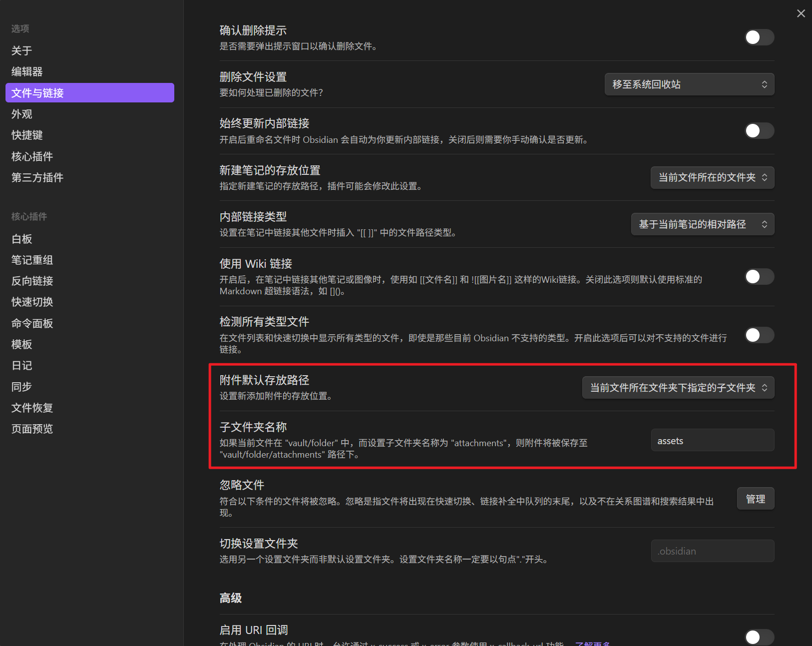Open 关于 settings tab
Image resolution: width=812 pixels, height=646 pixels.
coord(90,50)
